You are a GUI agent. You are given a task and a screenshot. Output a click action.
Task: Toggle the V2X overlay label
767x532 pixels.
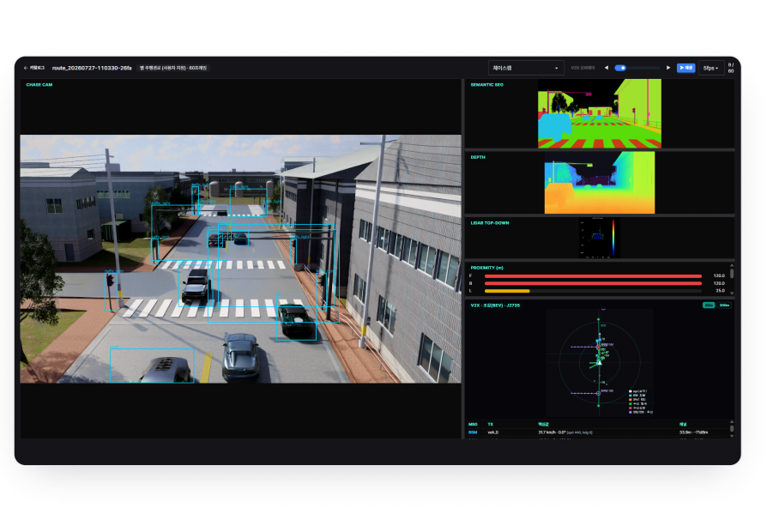click(x=583, y=68)
